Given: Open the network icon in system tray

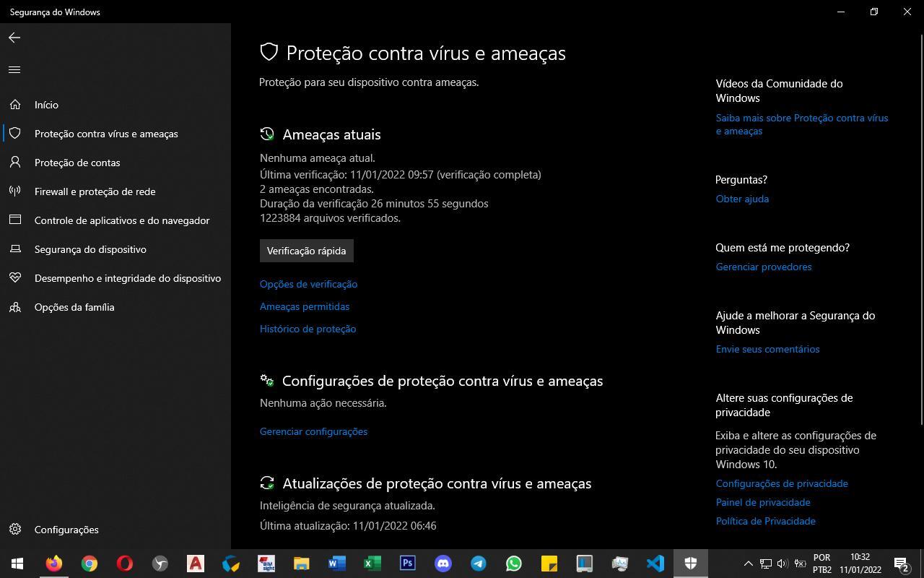Looking at the screenshot, I should 766,564.
